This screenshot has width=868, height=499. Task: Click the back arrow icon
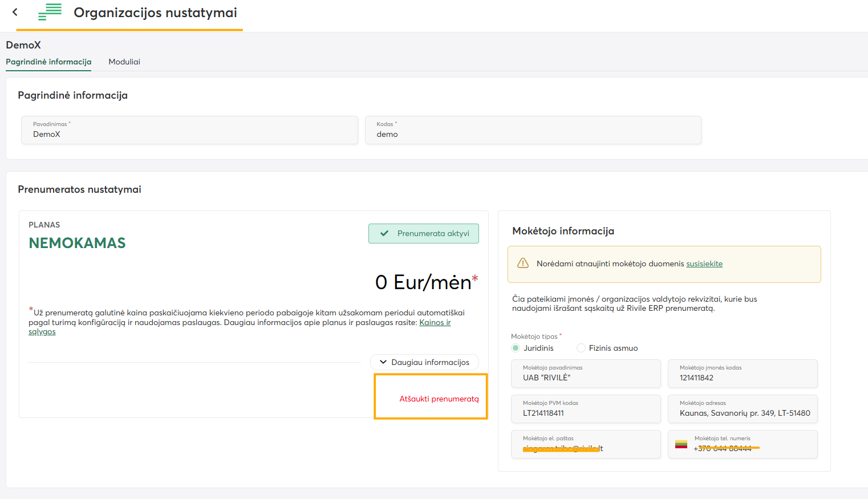pos(15,12)
